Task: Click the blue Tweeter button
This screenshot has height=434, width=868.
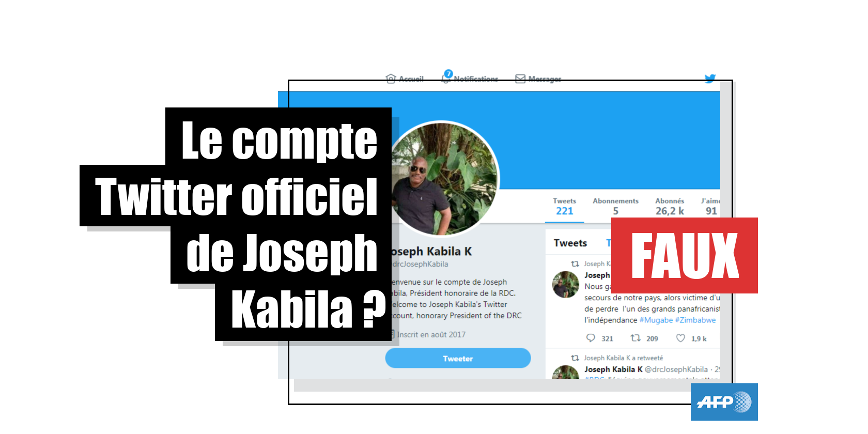Action: tap(458, 358)
